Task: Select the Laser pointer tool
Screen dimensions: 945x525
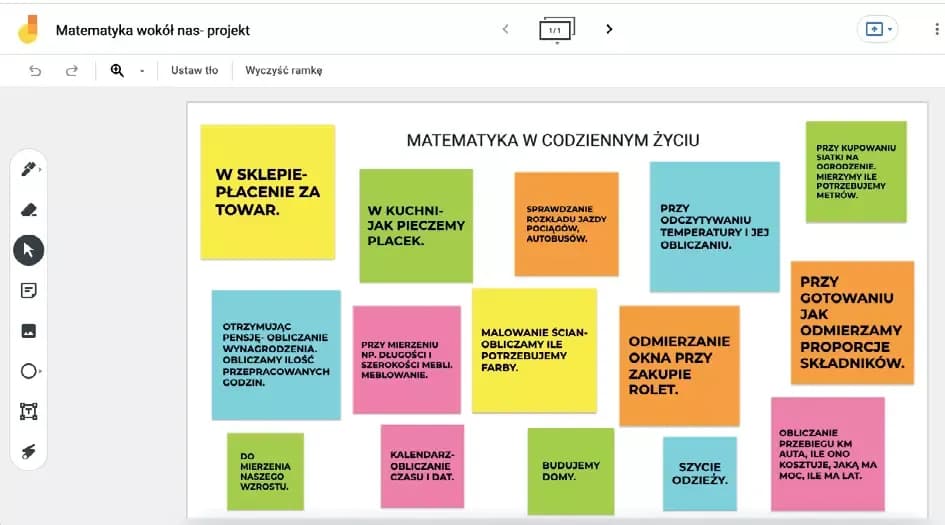Action: (x=28, y=452)
